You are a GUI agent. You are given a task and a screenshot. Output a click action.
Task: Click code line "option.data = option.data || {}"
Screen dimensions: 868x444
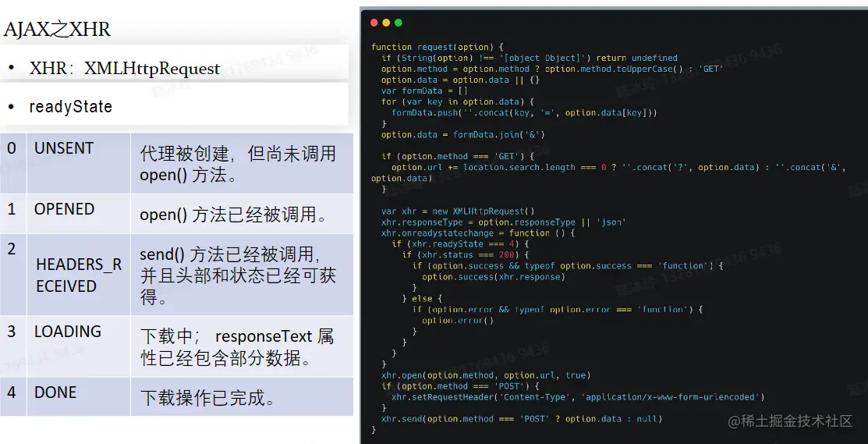point(460,80)
